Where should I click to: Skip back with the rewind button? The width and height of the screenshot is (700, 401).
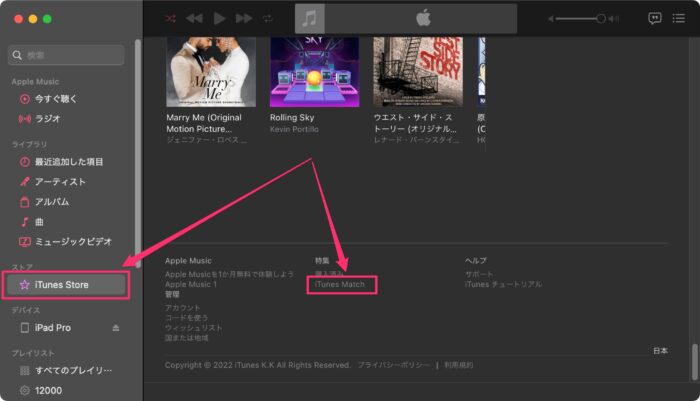194,18
